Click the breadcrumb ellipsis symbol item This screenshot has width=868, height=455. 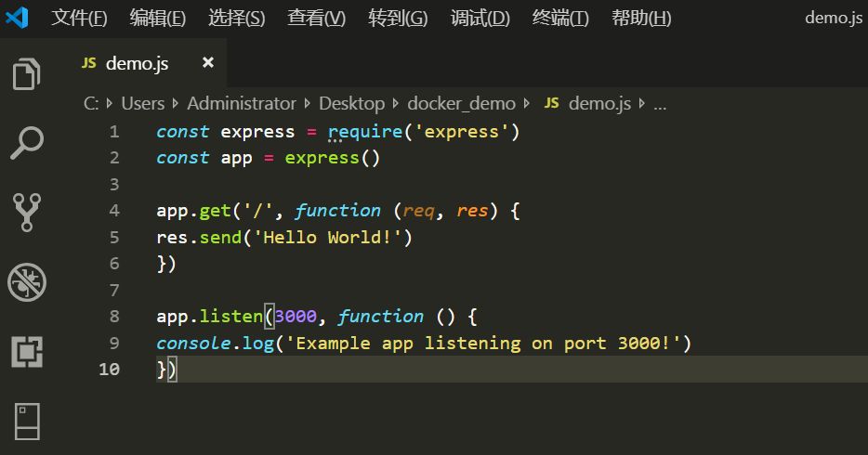click(x=660, y=103)
